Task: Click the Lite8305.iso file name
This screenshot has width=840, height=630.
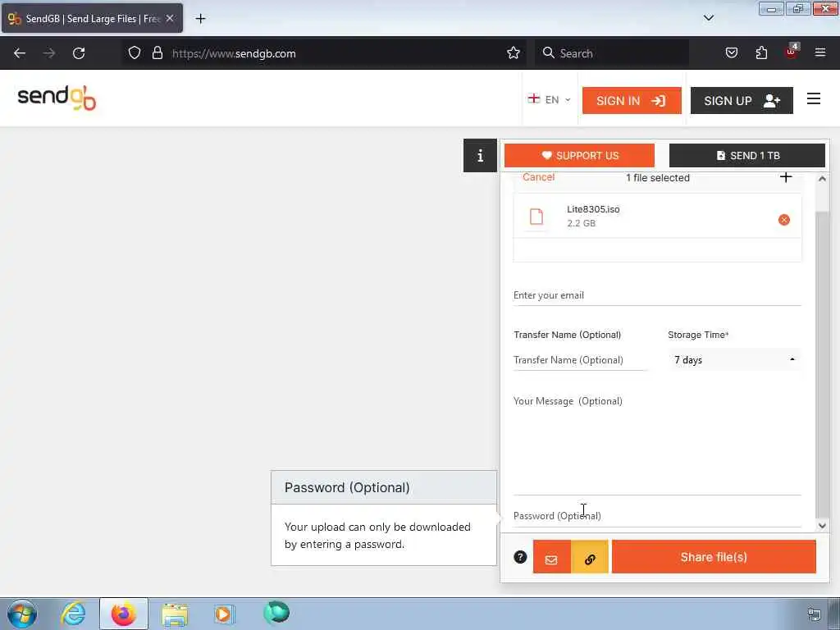Action: [x=593, y=209]
